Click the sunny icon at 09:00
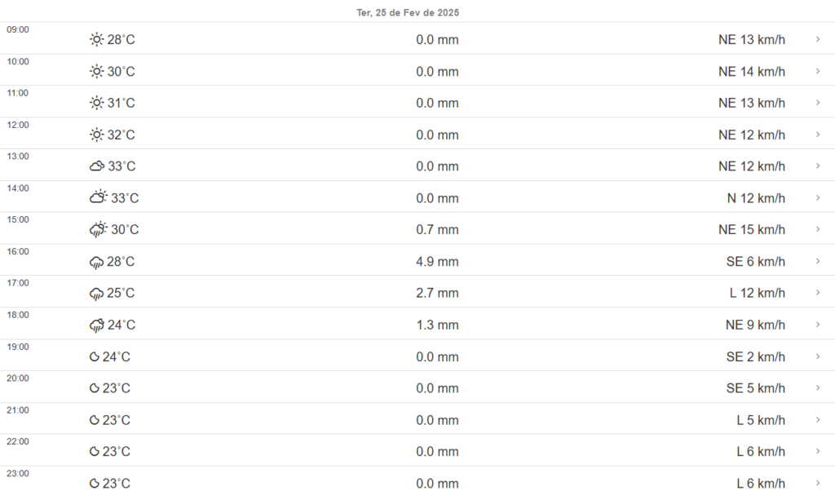Viewport: 835px width, 504px height. click(x=97, y=40)
